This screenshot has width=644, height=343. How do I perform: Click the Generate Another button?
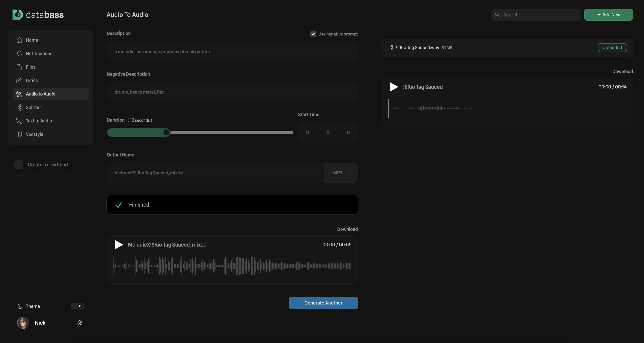point(323,303)
